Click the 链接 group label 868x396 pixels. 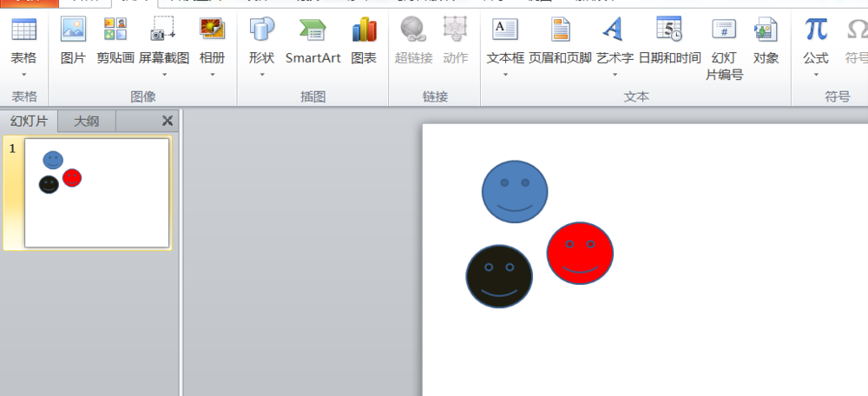(x=435, y=97)
